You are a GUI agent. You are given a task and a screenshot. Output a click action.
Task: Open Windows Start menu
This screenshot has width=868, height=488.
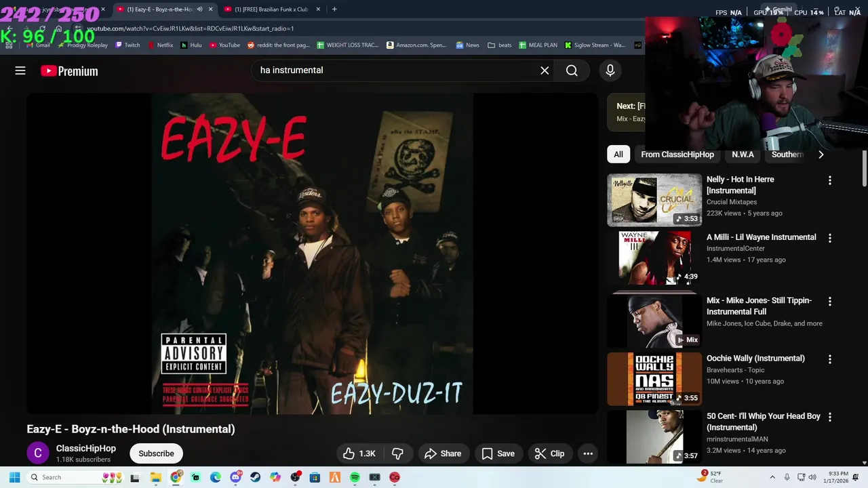(14, 477)
